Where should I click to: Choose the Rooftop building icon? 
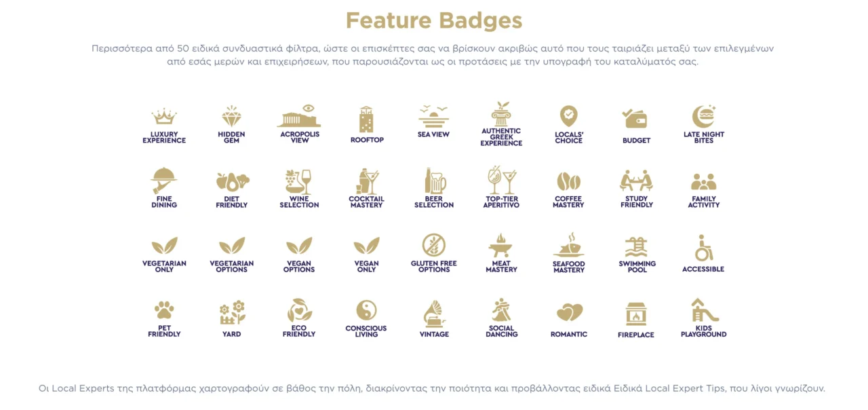click(x=366, y=119)
